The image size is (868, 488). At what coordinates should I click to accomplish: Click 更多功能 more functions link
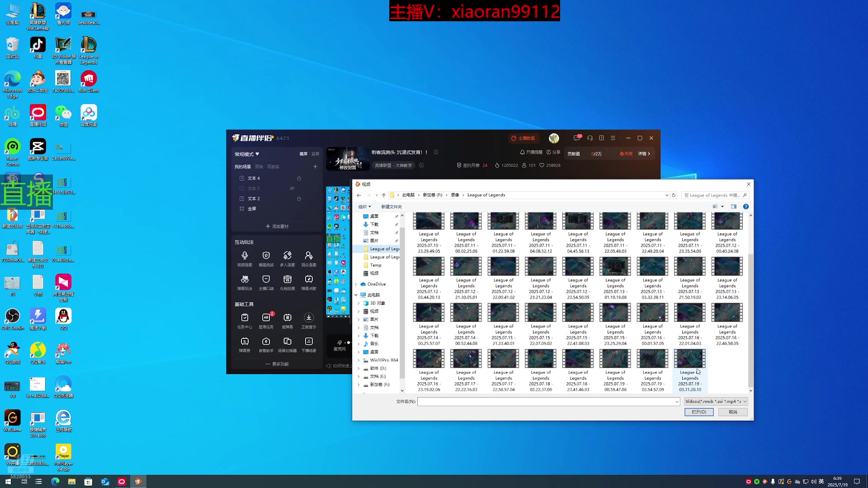[x=277, y=364]
